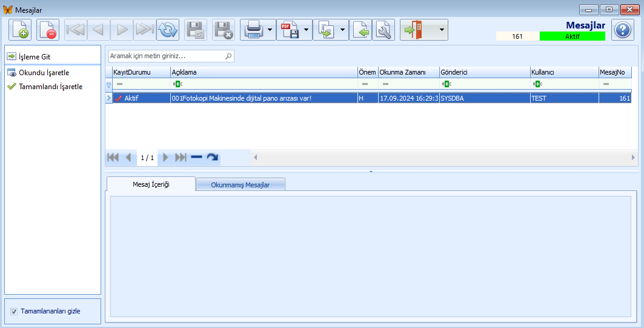Click the 17.09.2024 read time cell
Viewport: 644px width, 328px height.
click(409, 98)
